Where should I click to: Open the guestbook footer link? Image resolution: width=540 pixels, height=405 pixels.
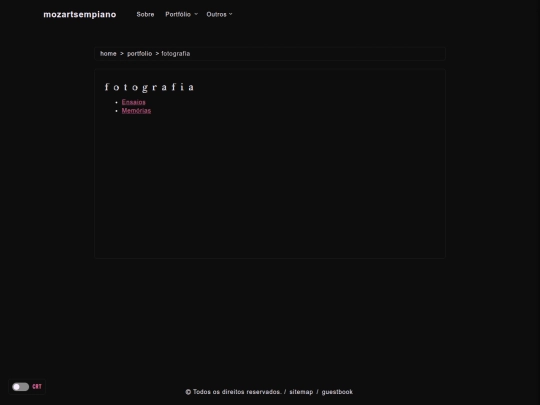[x=337, y=392]
